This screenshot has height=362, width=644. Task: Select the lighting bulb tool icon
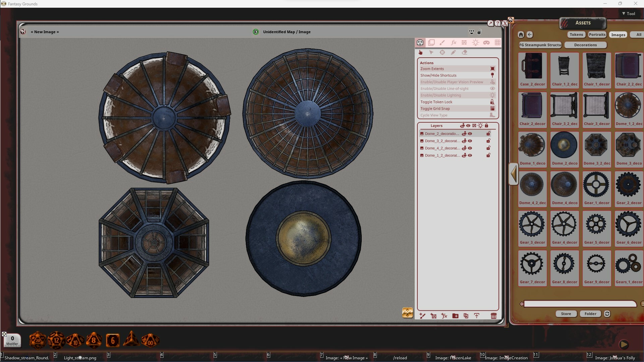pyautogui.click(x=476, y=43)
